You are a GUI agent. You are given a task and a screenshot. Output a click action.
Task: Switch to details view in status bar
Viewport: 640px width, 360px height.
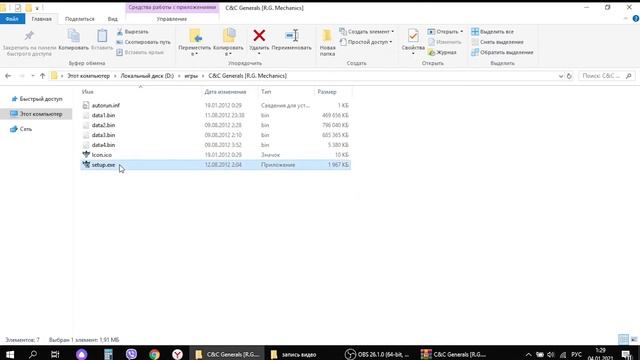[x=623, y=339]
